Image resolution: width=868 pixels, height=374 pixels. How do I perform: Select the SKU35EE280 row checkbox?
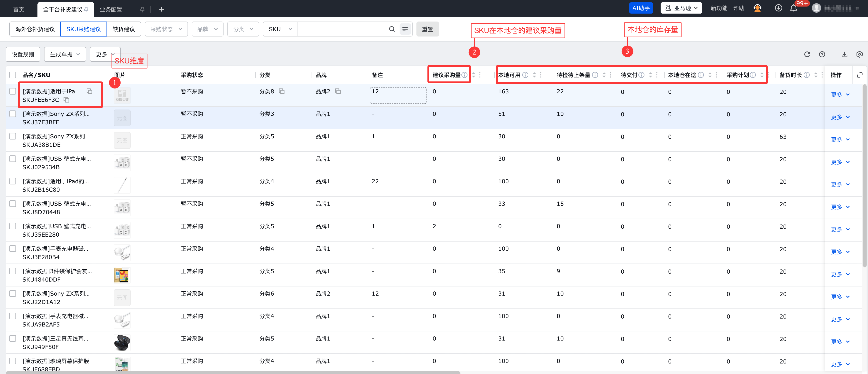[x=13, y=226]
